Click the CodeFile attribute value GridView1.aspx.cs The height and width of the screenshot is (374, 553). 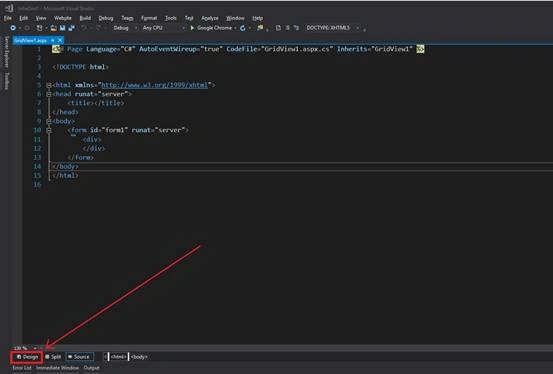pos(297,49)
